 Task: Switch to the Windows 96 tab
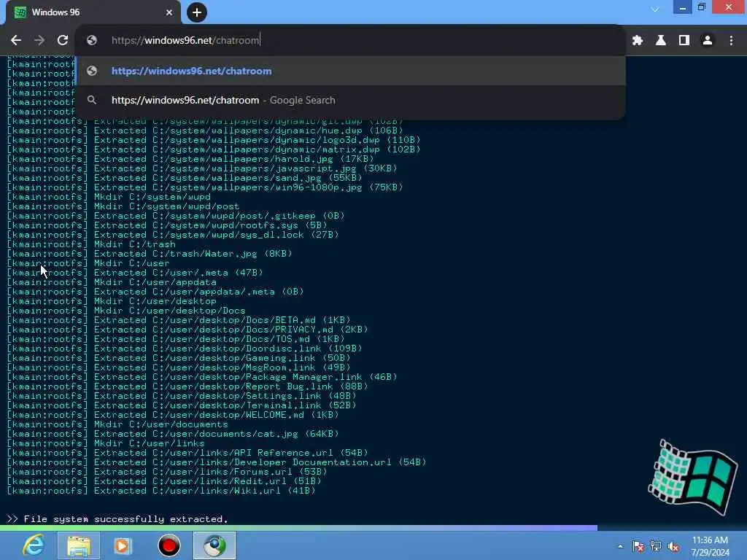coord(93,12)
